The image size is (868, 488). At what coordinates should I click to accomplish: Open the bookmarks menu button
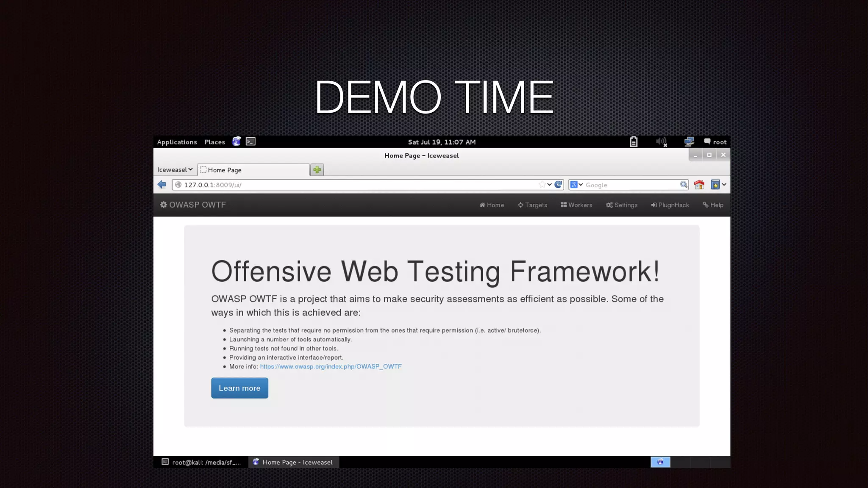point(715,185)
